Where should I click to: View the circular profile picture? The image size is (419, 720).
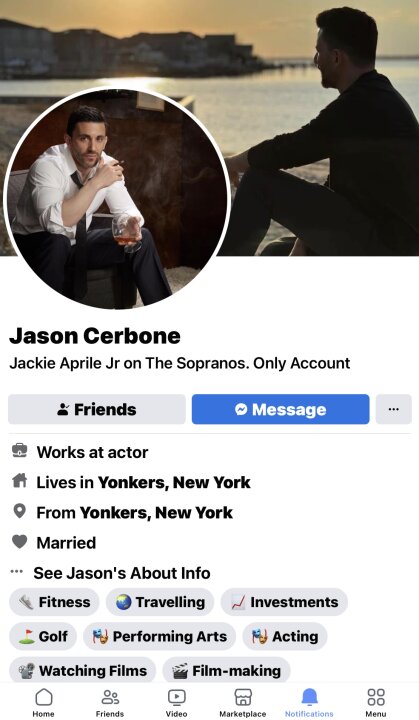point(117,197)
